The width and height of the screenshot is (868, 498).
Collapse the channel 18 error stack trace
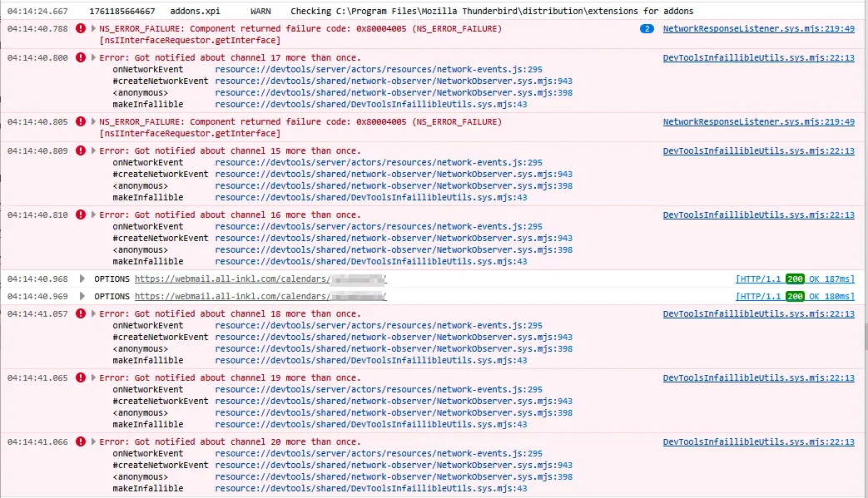tap(93, 313)
